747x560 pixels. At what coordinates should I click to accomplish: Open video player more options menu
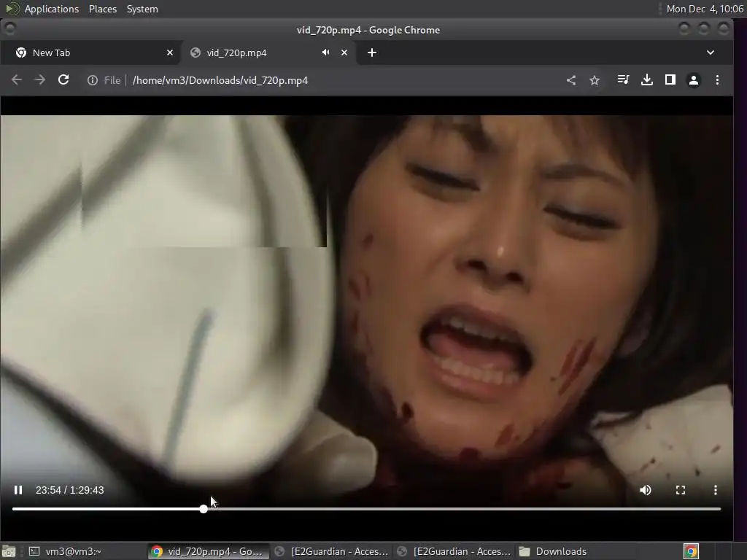(x=715, y=490)
